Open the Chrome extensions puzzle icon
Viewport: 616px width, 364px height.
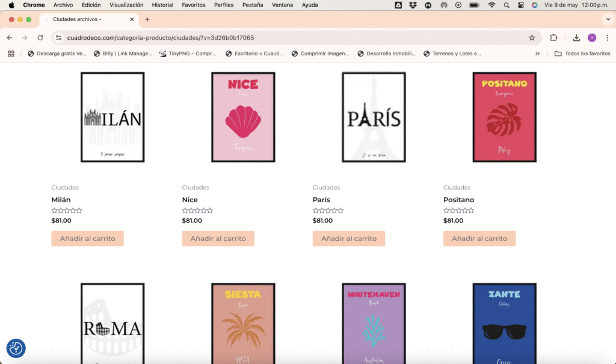coord(554,37)
